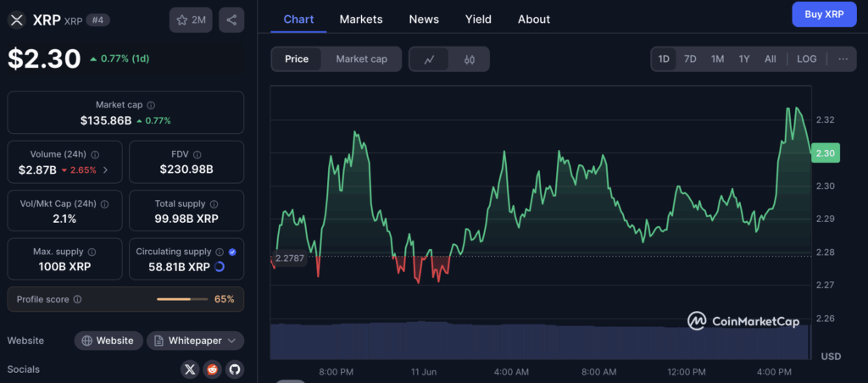Open Volume (24h) info icon
Screen dimensions: 868x383
click(95, 155)
